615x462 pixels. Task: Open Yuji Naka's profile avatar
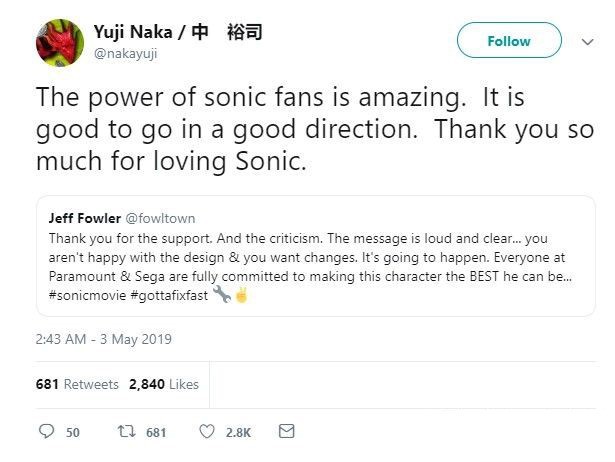point(60,43)
